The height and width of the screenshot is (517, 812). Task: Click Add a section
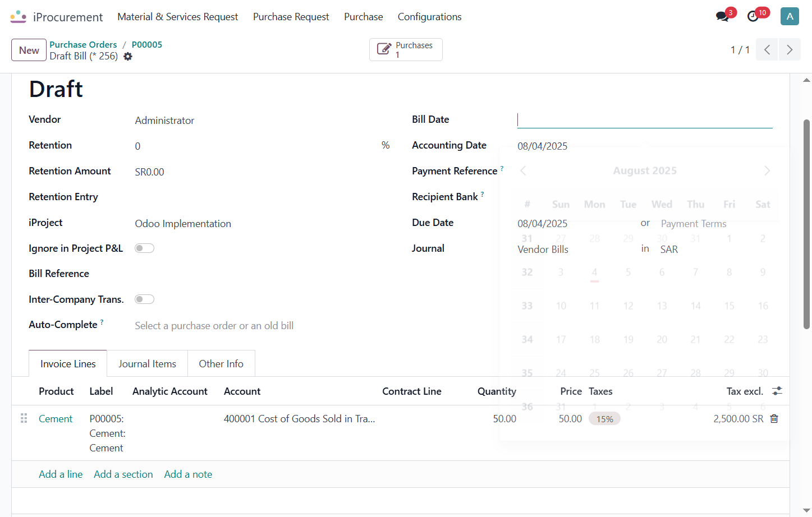coord(123,474)
